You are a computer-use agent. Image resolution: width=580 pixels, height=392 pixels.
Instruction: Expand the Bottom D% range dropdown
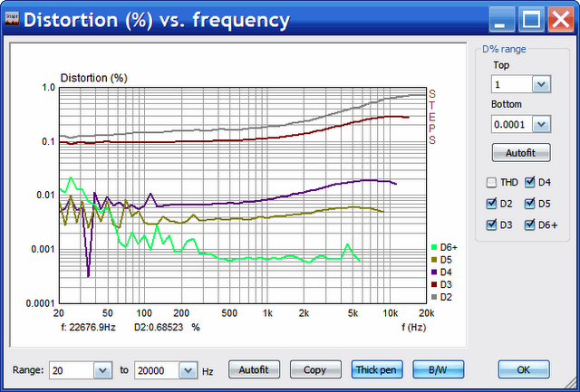[541, 124]
